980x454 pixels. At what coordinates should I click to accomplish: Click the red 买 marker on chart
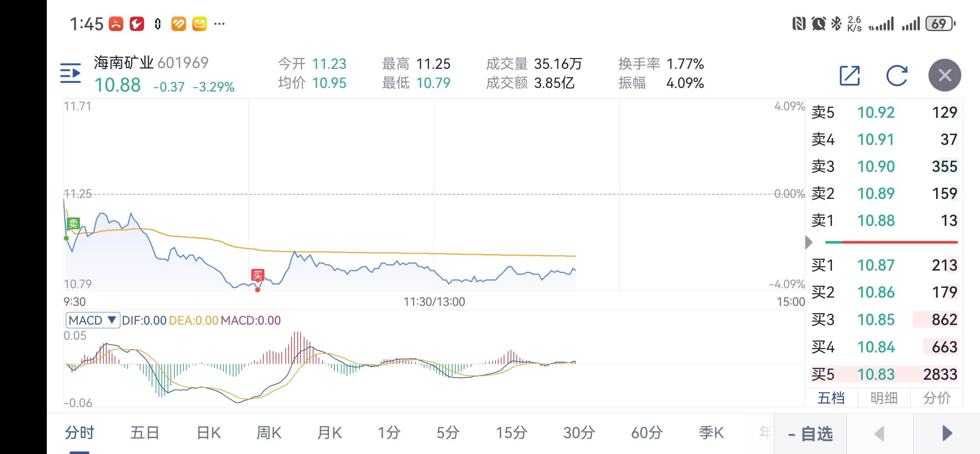point(258,275)
